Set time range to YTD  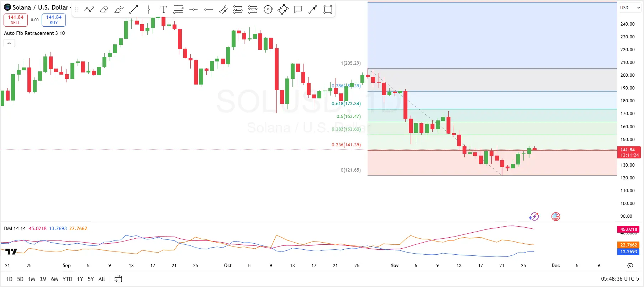(67, 279)
